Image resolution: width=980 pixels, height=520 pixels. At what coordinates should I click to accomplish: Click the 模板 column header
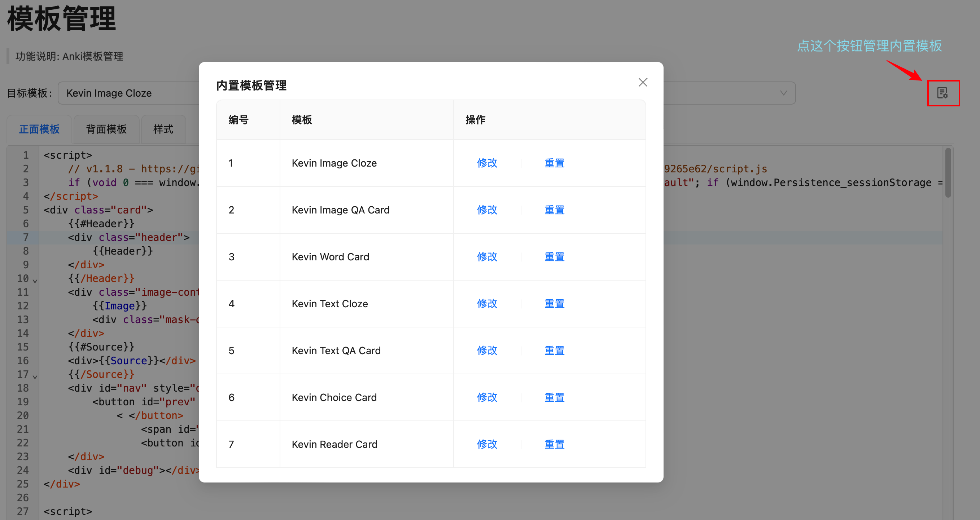point(302,120)
